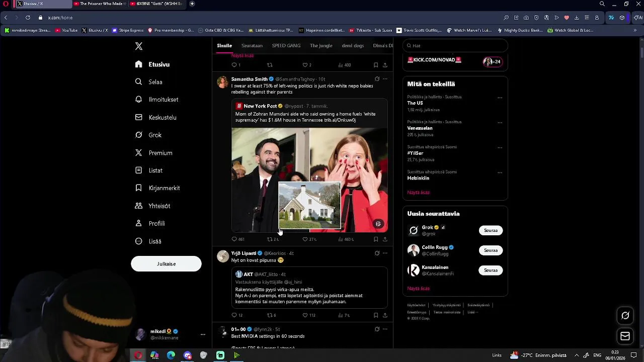Open floating Grok button at bottom right
Screen dimensions: 644x362
coord(625,316)
